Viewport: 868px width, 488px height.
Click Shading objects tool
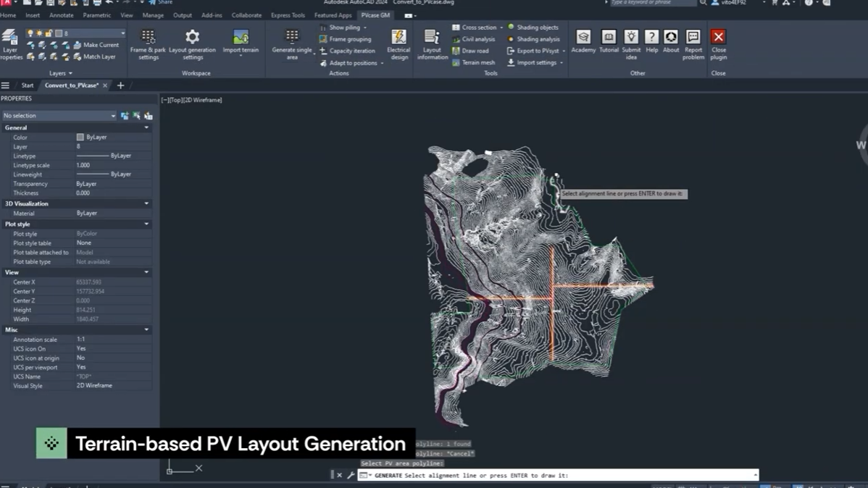pos(533,27)
